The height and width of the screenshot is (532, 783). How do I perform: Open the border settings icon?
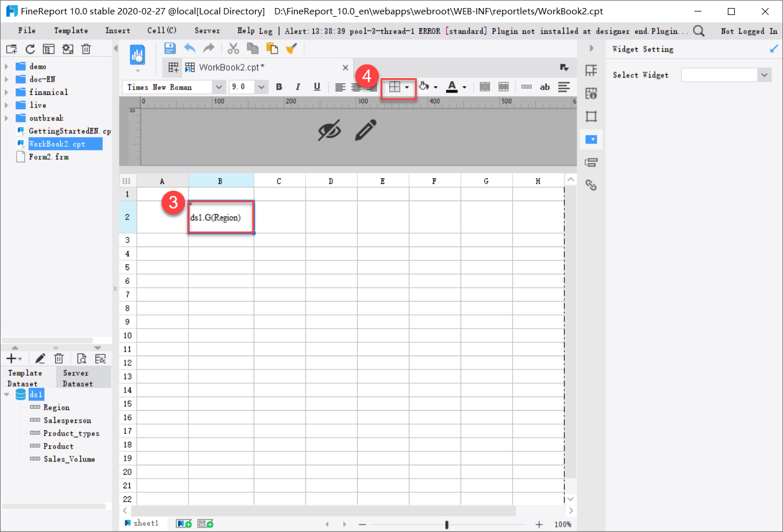point(395,86)
